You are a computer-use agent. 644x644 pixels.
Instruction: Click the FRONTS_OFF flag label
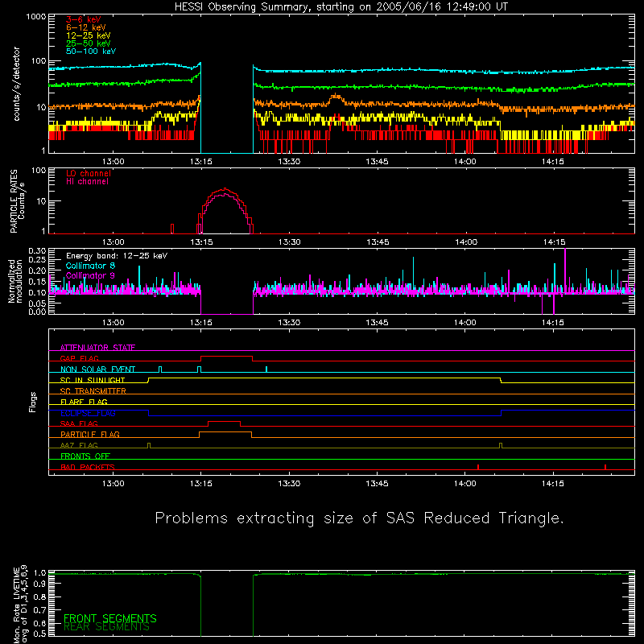coord(85,456)
